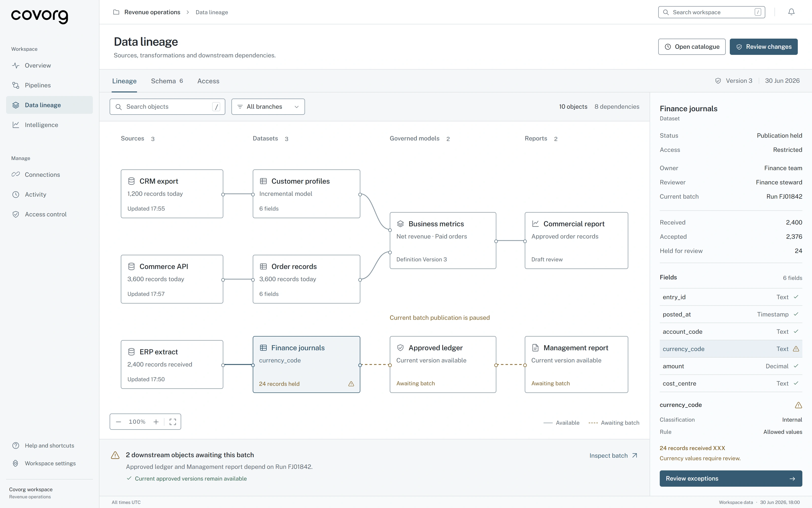The width and height of the screenshot is (812, 508).
Task: Open Access control in the sidebar
Action: [49, 214]
